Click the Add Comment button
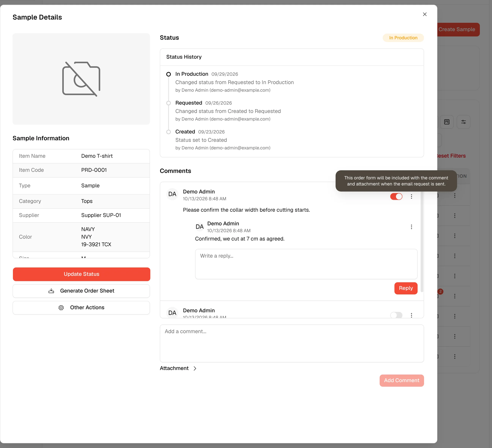This screenshot has width=492, height=448. point(401,380)
